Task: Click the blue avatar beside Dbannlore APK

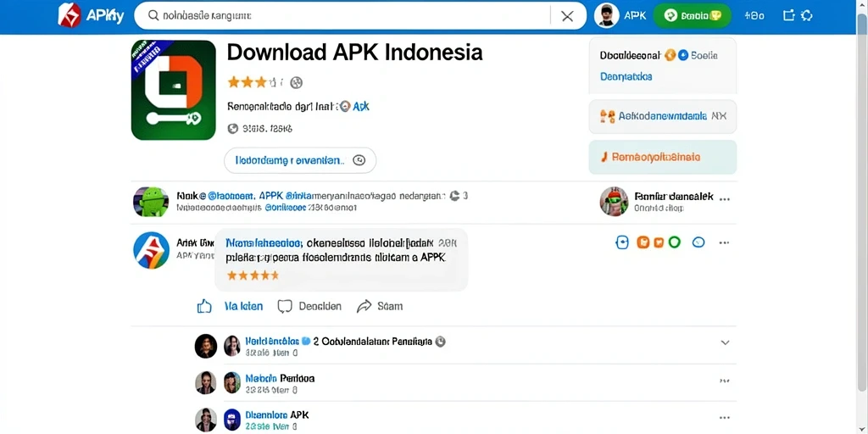Action: [x=232, y=420]
